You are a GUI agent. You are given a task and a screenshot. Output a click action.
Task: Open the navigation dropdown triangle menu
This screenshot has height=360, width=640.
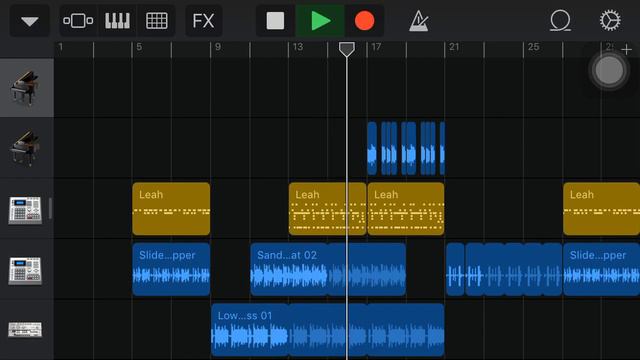click(x=30, y=21)
